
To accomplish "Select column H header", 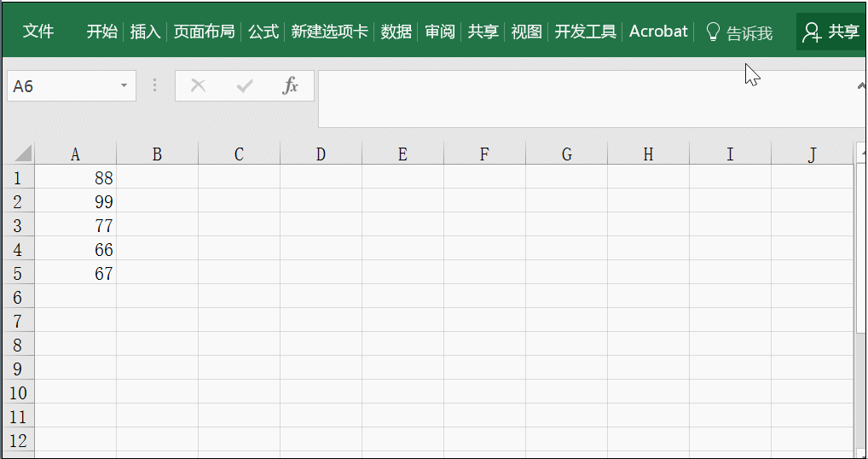I will pyautogui.click(x=648, y=154).
